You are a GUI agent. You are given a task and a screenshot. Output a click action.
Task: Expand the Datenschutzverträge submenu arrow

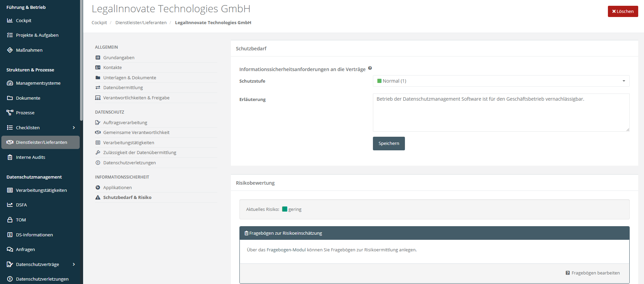(74, 264)
